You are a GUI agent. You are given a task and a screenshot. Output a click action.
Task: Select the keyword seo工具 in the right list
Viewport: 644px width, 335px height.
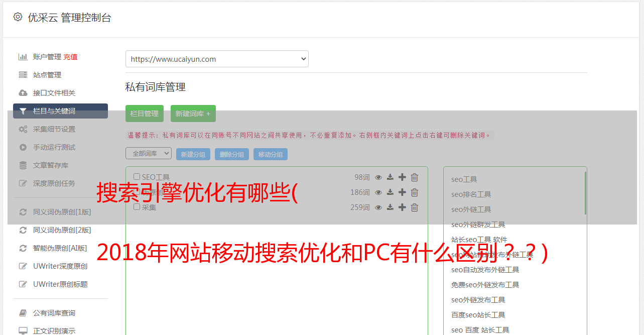pyautogui.click(x=464, y=179)
